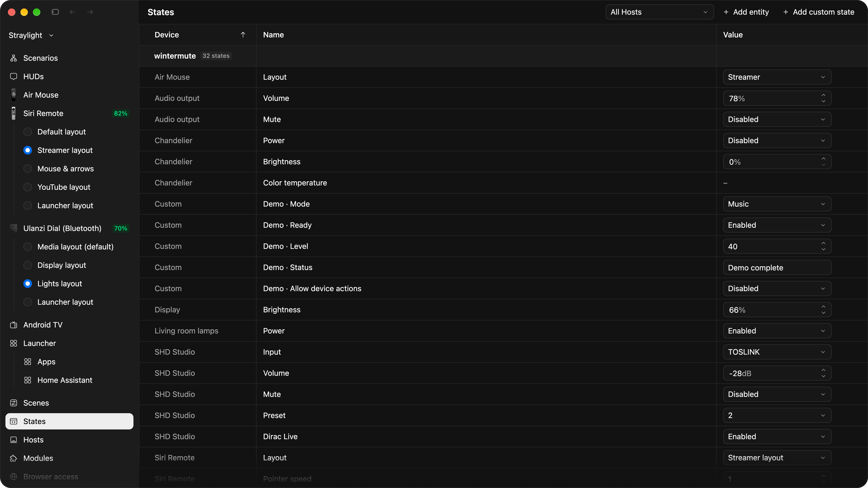Open the Scenarios section icon
The width and height of the screenshot is (868, 488).
pyautogui.click(x=14, y=58)
